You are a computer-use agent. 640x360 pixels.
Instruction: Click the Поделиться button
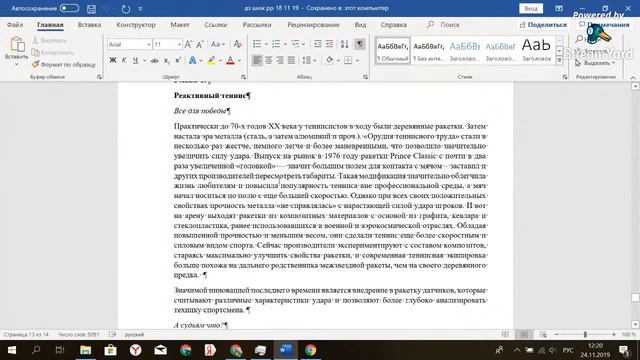click(543, 25)
